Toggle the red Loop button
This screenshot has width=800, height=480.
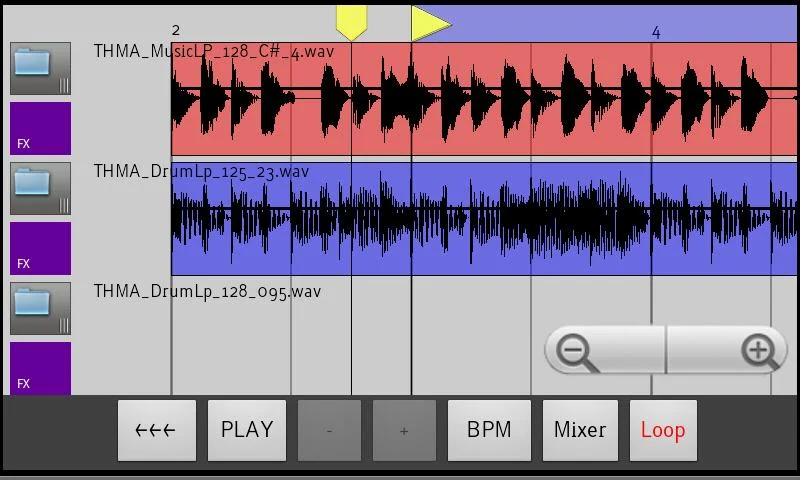click(x=663, y=430)
